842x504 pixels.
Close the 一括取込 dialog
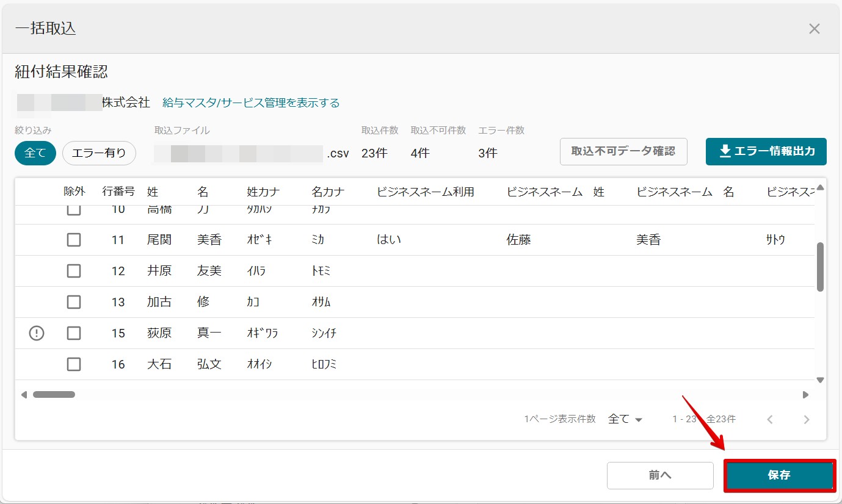tap(814, 29)
